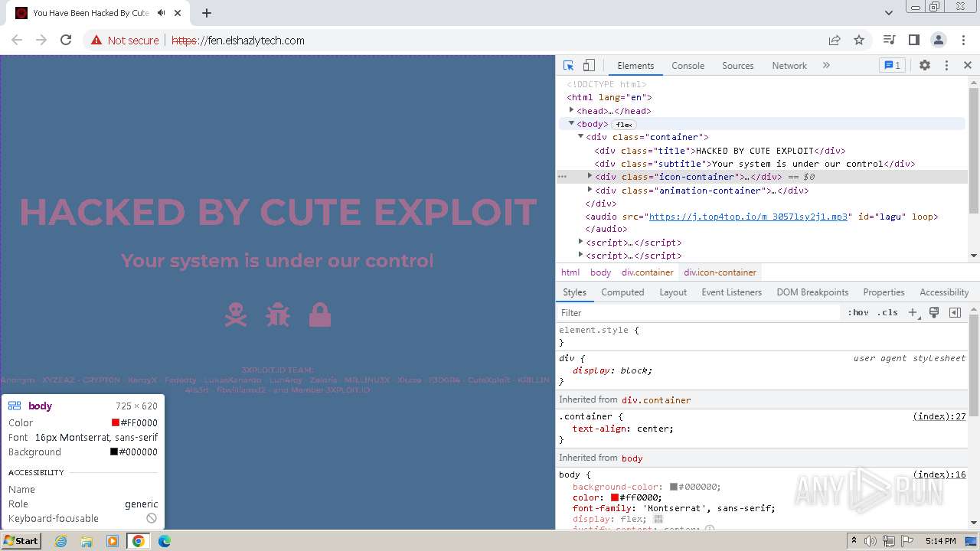Toggle the rendering emulations paintbrush icon
This screenshot has height=551, width=980.
[x=934, y=313]
